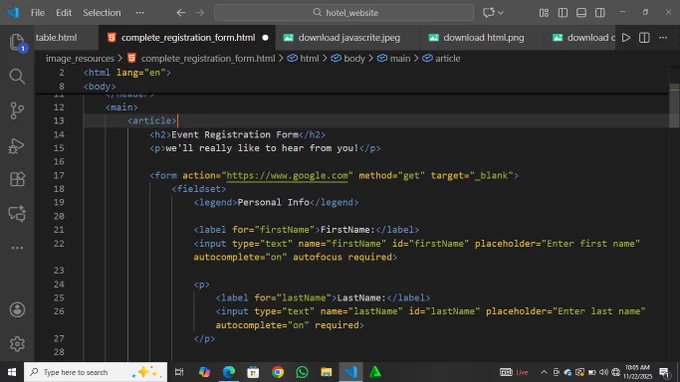Screen dimensions: 680x382
Task: Select complete_registration_form.html tab
Action: point(188,38)
